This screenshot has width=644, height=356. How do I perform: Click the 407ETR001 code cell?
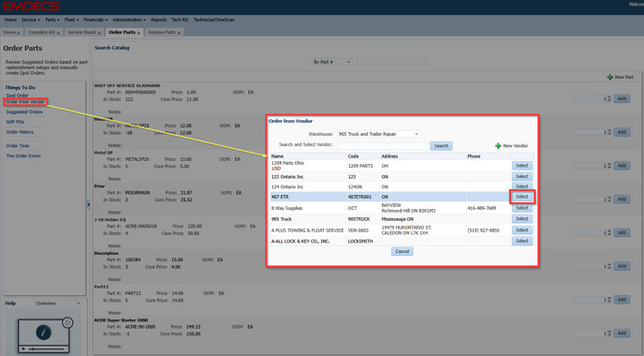coord(359,197)
